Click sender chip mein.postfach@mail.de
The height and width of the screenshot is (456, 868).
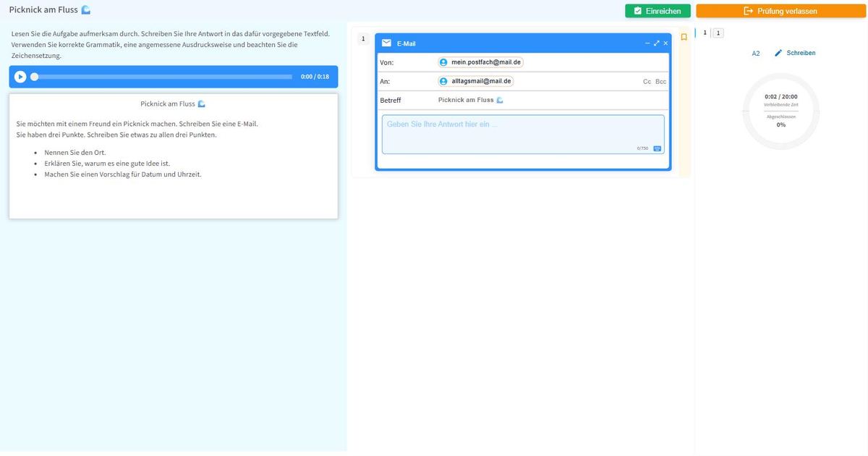tap(481, 62)
